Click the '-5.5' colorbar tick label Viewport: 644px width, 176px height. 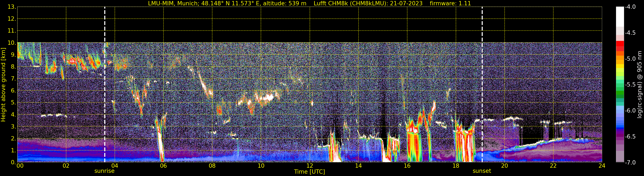click(630, 85)
